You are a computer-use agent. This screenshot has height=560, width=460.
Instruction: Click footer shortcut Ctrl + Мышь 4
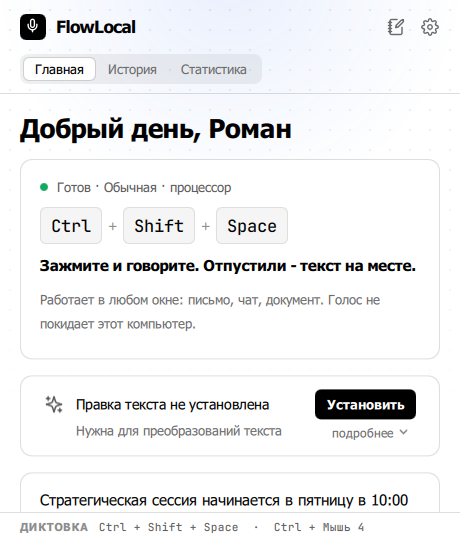(x=319, y=527)
